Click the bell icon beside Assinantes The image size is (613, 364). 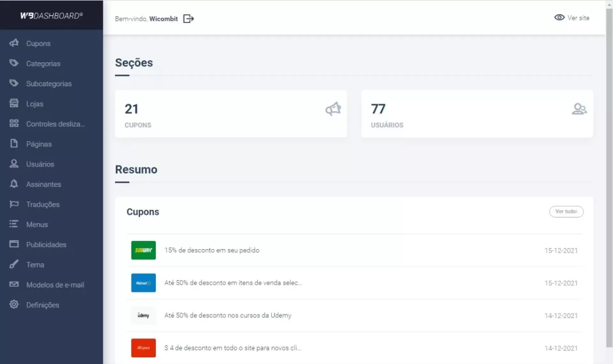click(14, 184)
